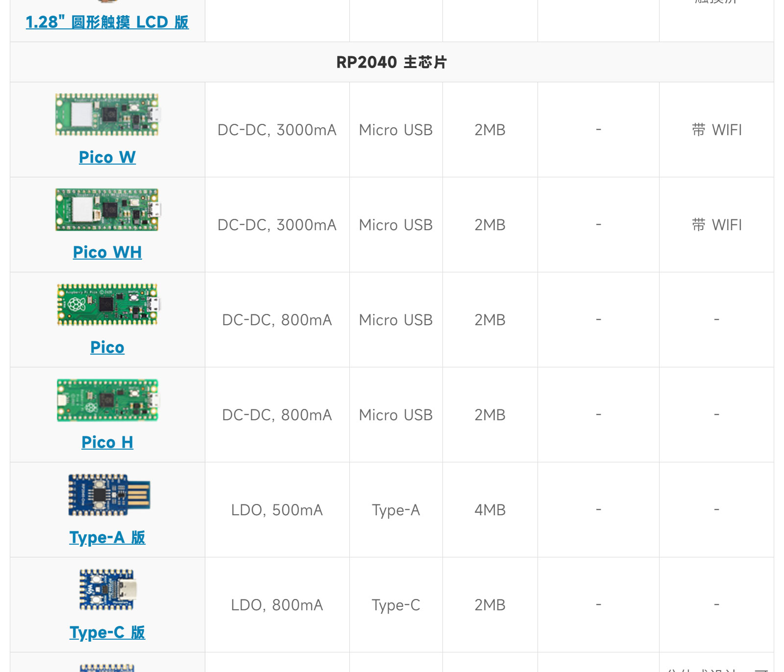
Task: Open the Pico W product link
Action: (x=107, y=157)
